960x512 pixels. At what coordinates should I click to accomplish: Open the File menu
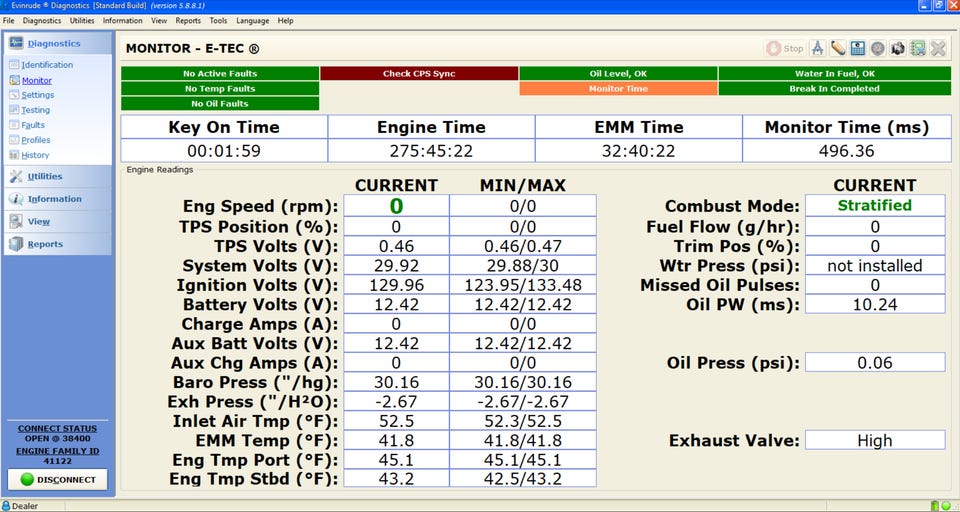[8, 21]
